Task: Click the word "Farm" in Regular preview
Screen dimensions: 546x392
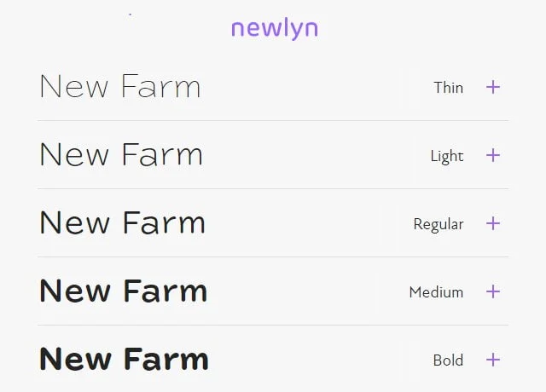Action: point(164,223)
